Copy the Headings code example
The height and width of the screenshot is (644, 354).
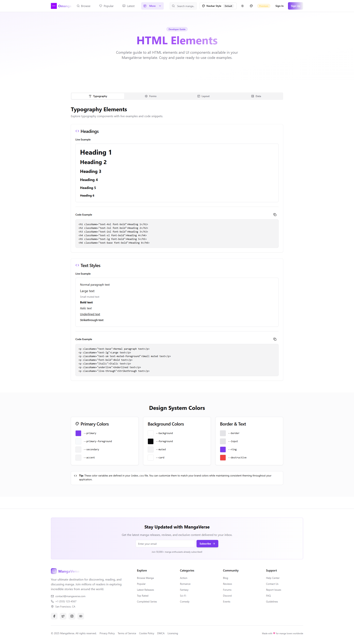[x=275, y=214]
